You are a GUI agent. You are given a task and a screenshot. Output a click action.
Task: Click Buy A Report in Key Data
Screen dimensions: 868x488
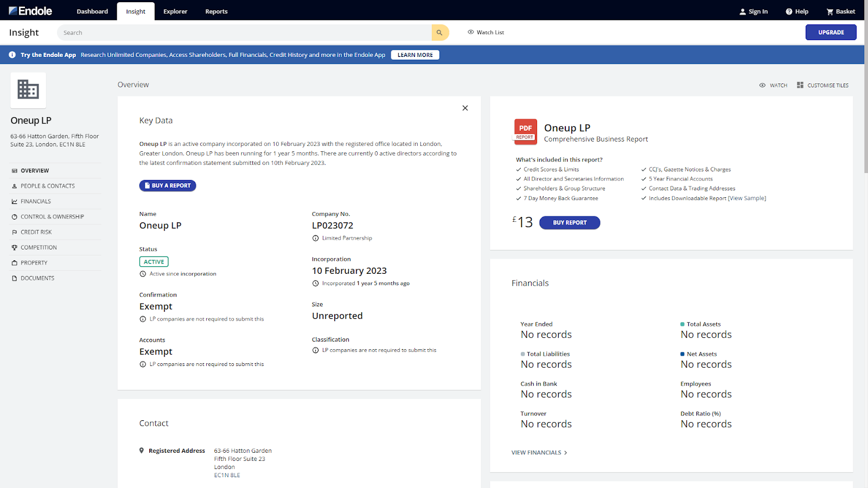168,185
